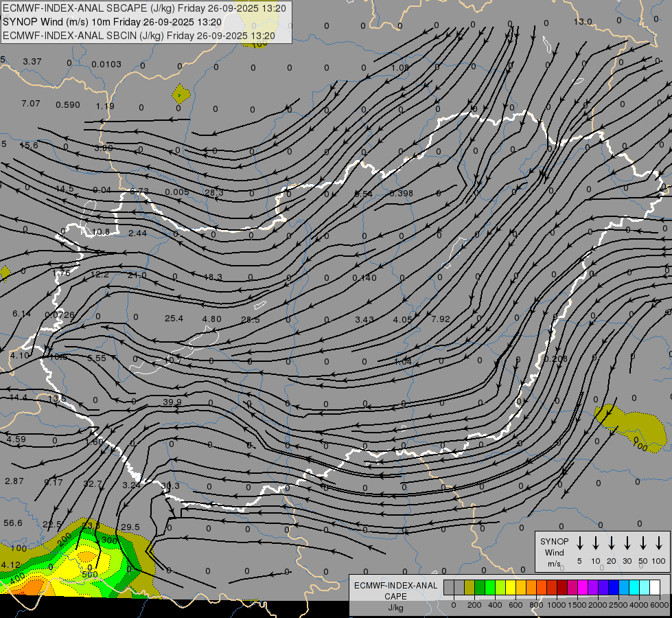
Task: Click the 5.55 value on the map
Action: [96, 358]
